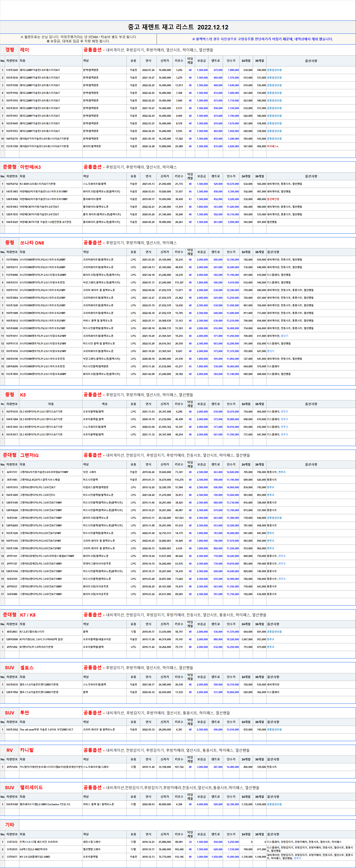Click the title '중고 재렌트 재고 리스트 2022.12.12'
Image resolution: width=356 pixels, height=868 pixels.
tap(178, 27)
